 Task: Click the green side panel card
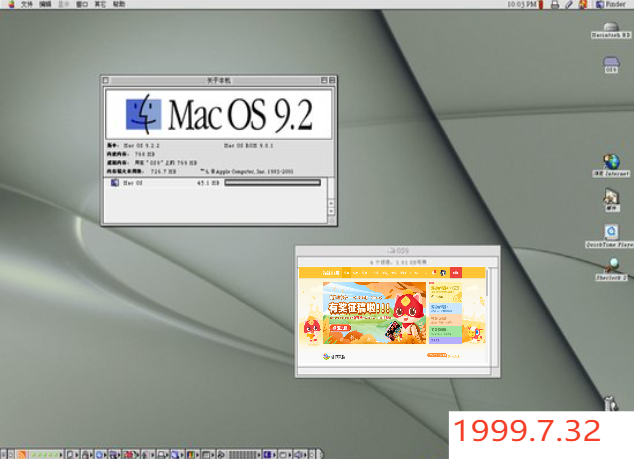(x=445, y=331)
